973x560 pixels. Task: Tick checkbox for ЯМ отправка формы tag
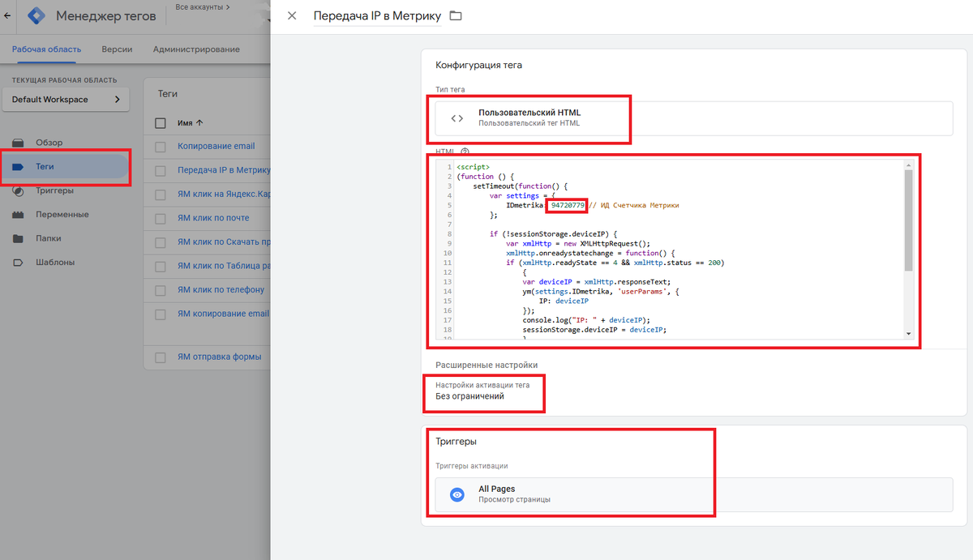pos(161,357)
